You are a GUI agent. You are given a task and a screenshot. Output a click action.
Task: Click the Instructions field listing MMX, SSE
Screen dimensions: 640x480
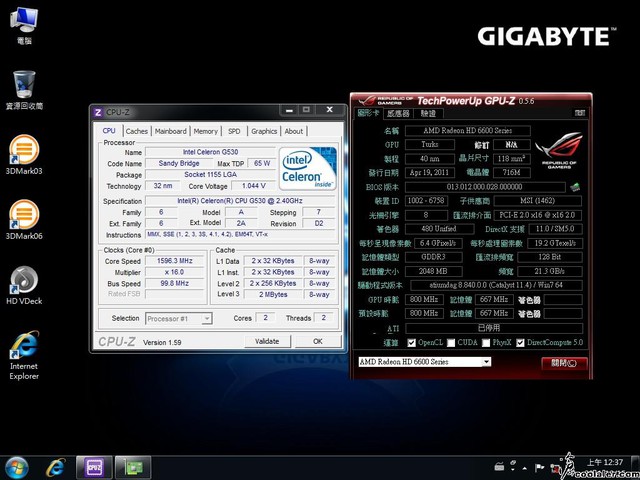[x=240, y=235]
